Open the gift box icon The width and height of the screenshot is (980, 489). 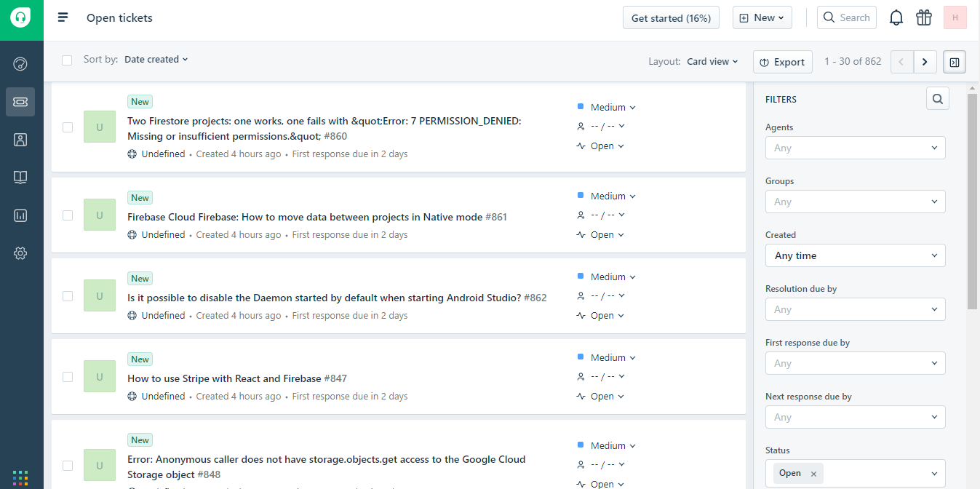click(x=924, y=17)
